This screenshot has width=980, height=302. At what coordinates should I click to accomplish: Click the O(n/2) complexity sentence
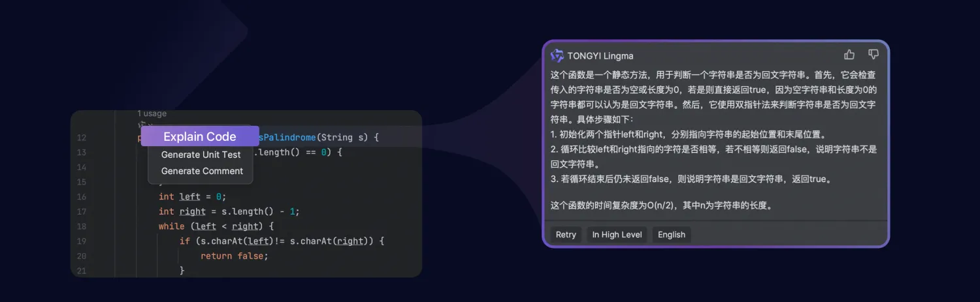[662, 205]
